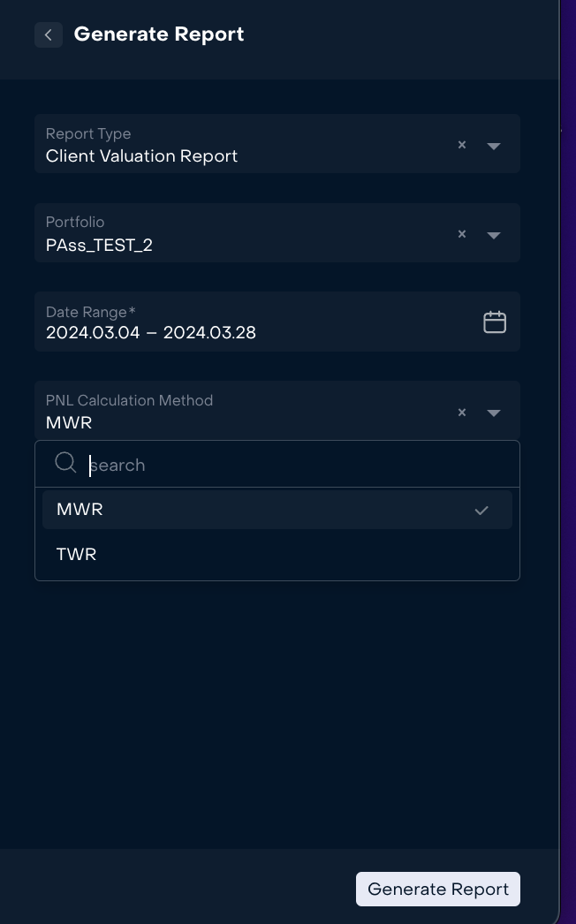Screen dimensions: 576x924
Task: Click the Client Valuation Report value
Action: coord(142,156)
